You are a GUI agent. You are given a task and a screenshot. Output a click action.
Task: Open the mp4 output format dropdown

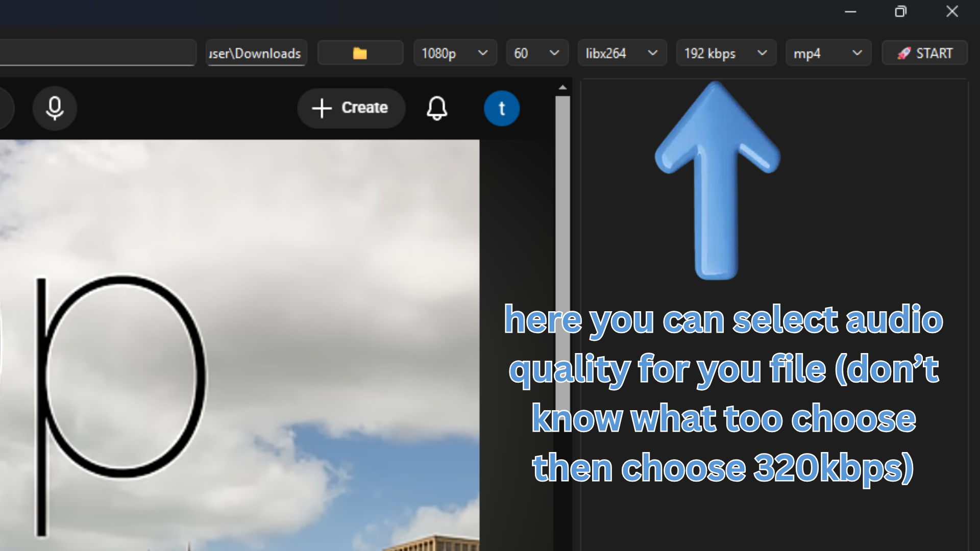(828, 53)
